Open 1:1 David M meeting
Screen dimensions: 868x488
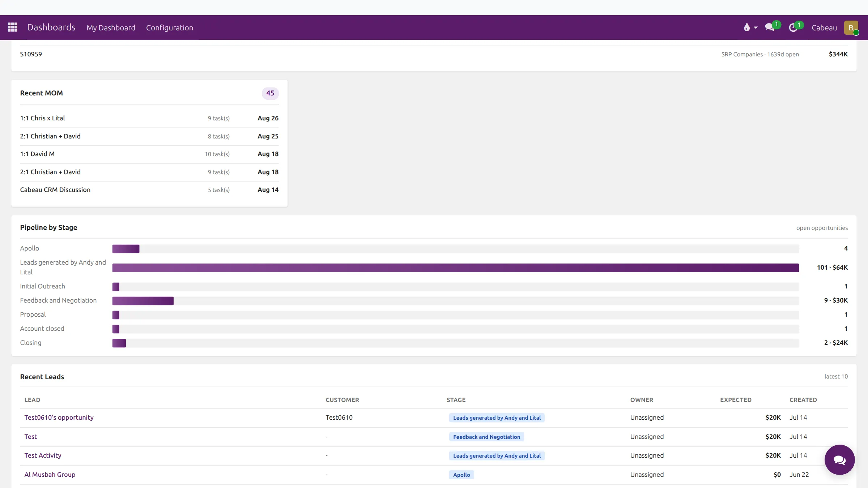(x=149, y=154)
